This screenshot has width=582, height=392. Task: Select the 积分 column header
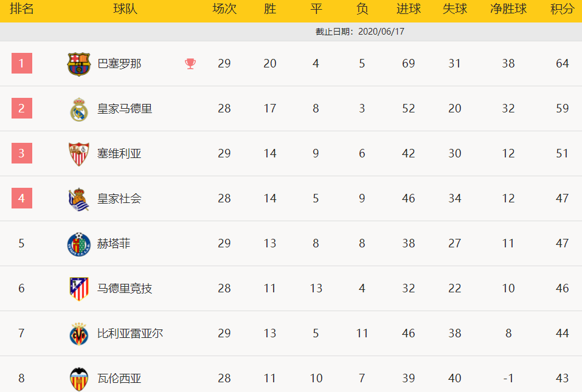click(x=562, y=9)
